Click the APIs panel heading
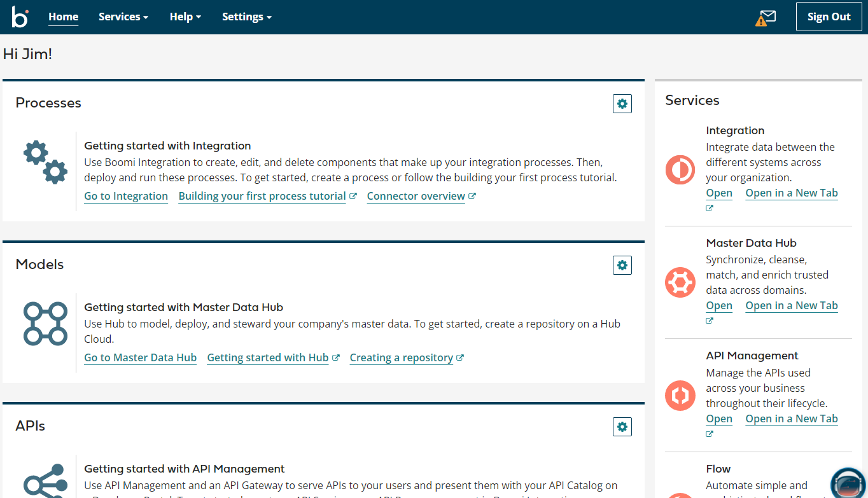Viewport: 868px width, 498px height. tap(31, 426)
